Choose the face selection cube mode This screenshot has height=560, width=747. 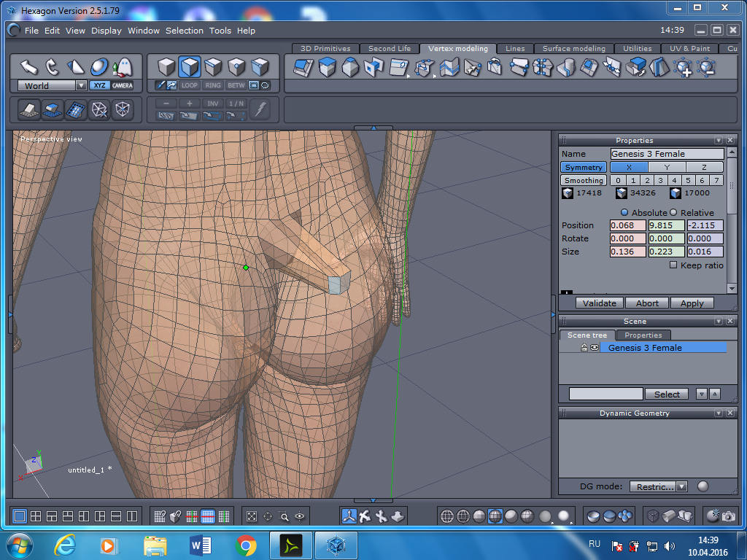[190, 67]
